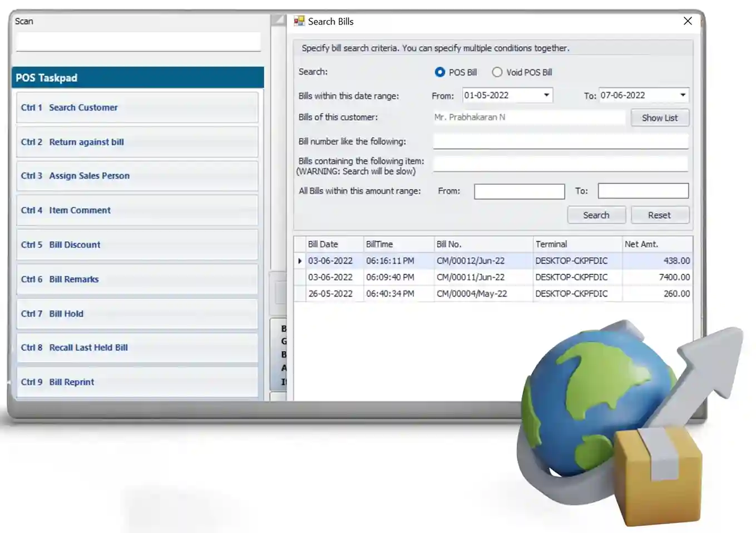Click the Search button
The image size is (756, 533).
click(x=596, y=215)
